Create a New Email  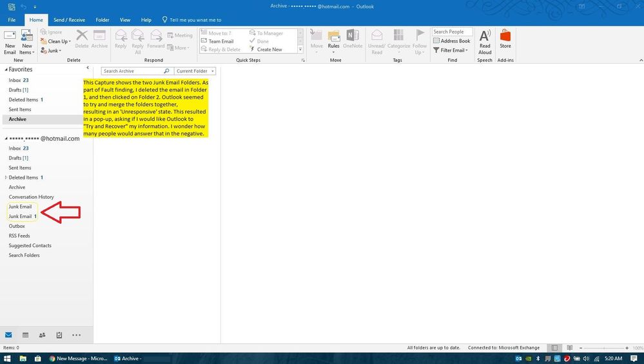tap(10, 42)
